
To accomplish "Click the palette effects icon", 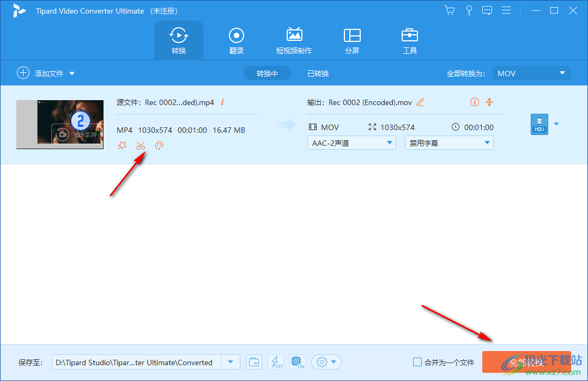I will point(159,145).
